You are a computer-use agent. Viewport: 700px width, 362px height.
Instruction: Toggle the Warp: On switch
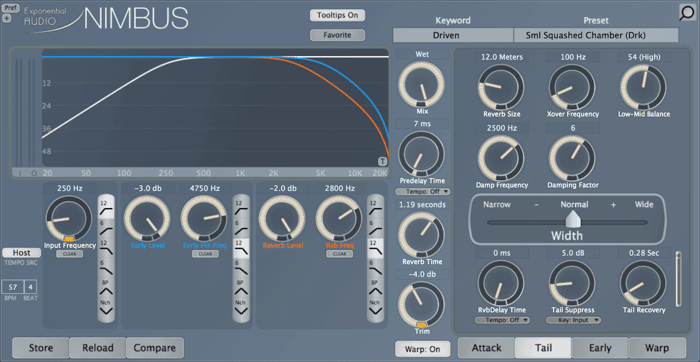pos(422,349)
